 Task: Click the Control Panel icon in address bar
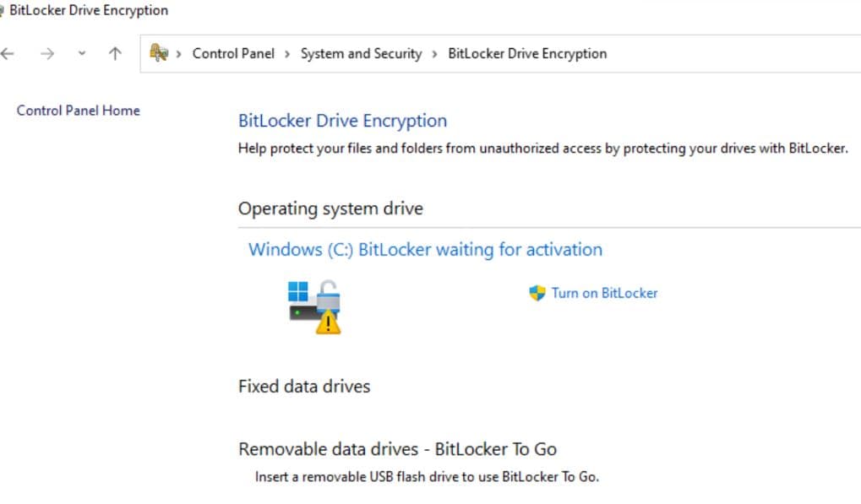pyautogui.click(x=158, y=53)
